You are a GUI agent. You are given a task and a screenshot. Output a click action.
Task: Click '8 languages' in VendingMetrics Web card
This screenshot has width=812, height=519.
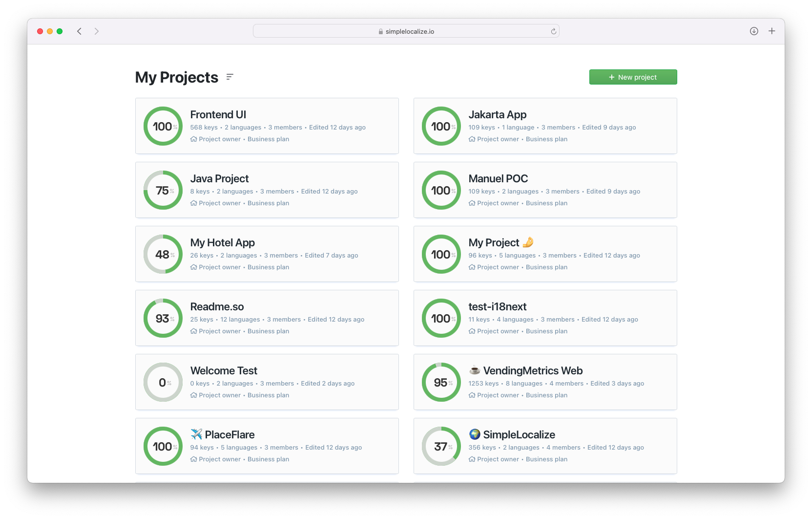(x=524, y=384)
